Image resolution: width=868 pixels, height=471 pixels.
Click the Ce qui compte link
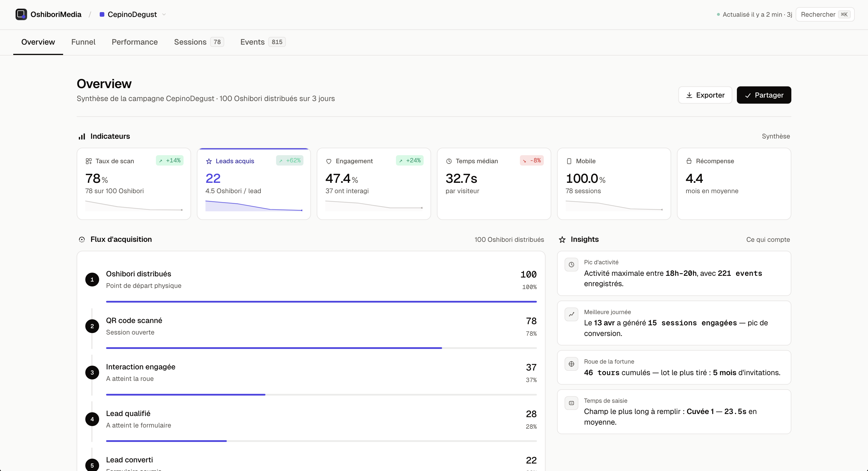click(x=768, y=240)
